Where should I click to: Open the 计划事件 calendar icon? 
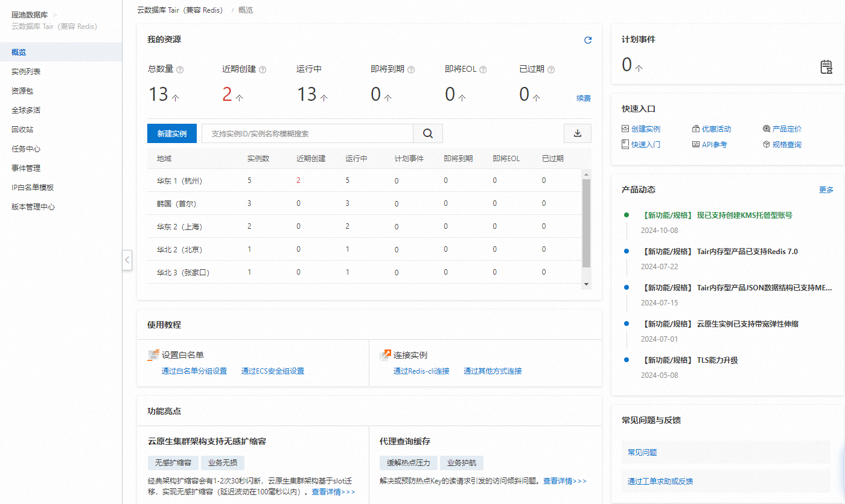(x=826, y=66)
